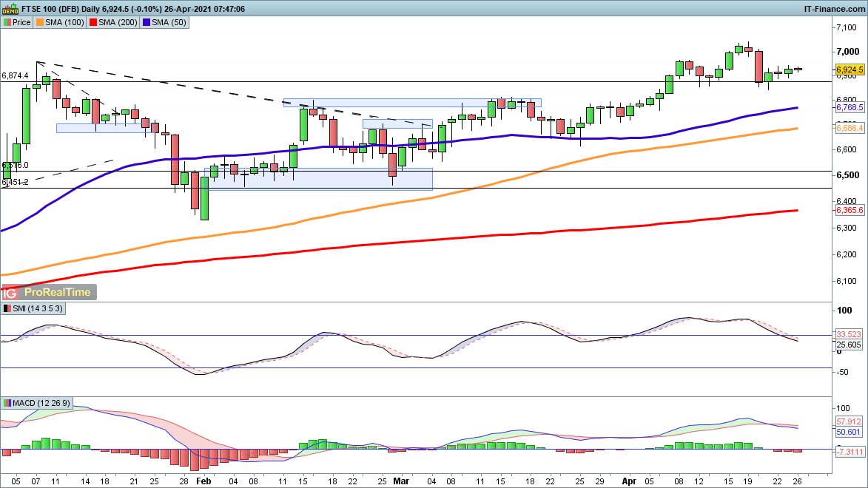Click the DEMO candlestick icon in title bar
Screen dimensions: 868x488
(x=11, y=8)
